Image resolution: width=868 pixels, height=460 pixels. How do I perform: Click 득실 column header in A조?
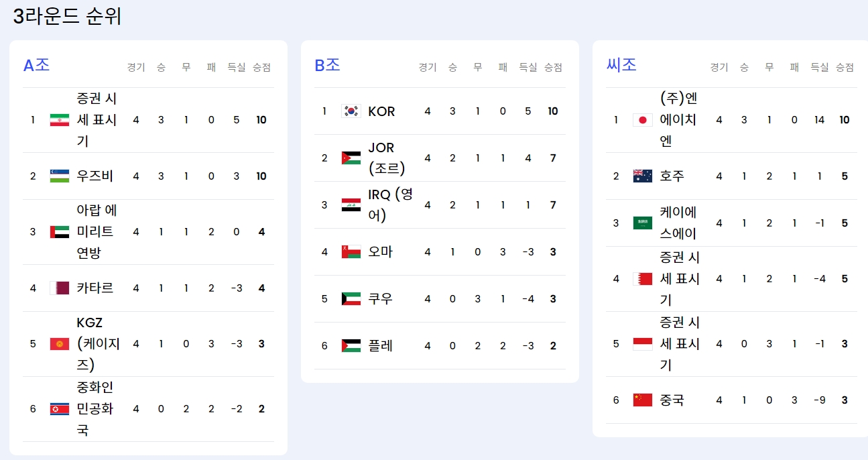237,67
